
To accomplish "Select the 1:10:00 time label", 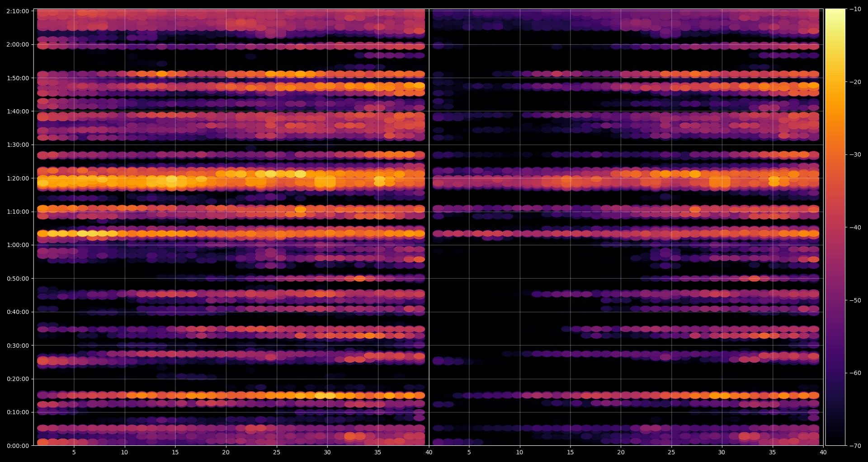I will point(18,212).
